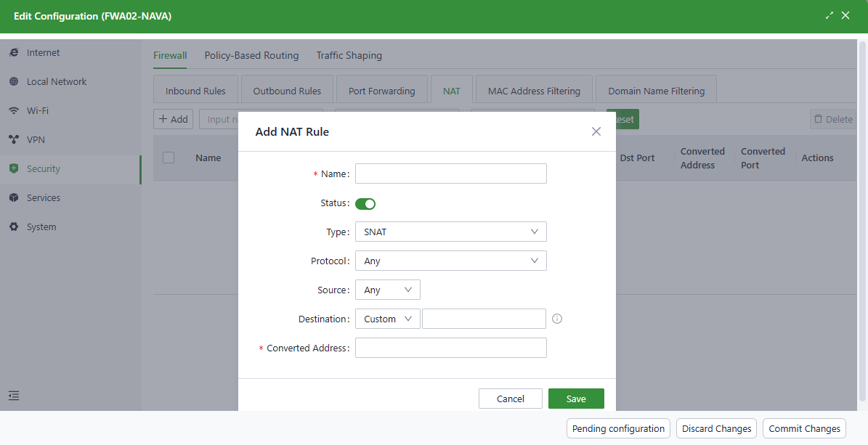Click the VPN icon in sidebar
Screen dimensions: 868x445
(14, 140)
